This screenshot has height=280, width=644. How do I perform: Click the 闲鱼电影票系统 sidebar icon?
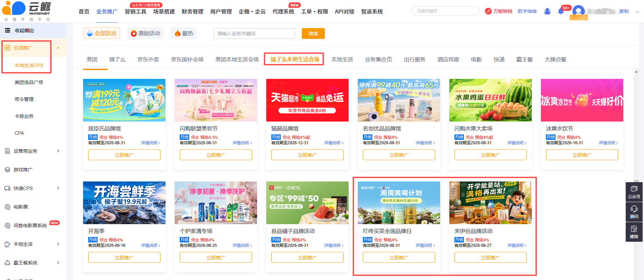[7, 225]
